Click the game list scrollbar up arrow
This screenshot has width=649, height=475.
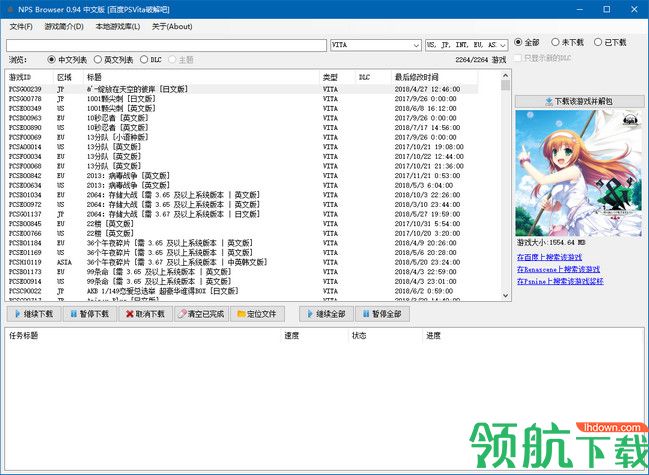click(505, 76)
